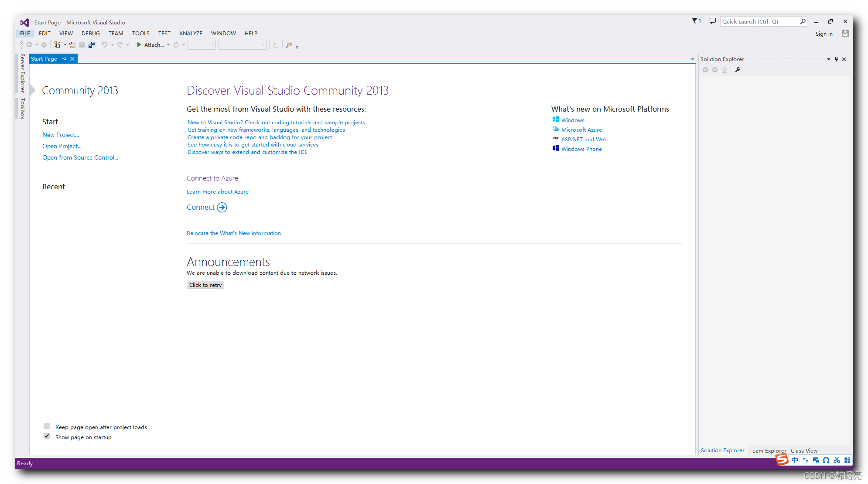Toggle Keep page open after project loads
Screen dimensions: 868x484
point(47,426)
